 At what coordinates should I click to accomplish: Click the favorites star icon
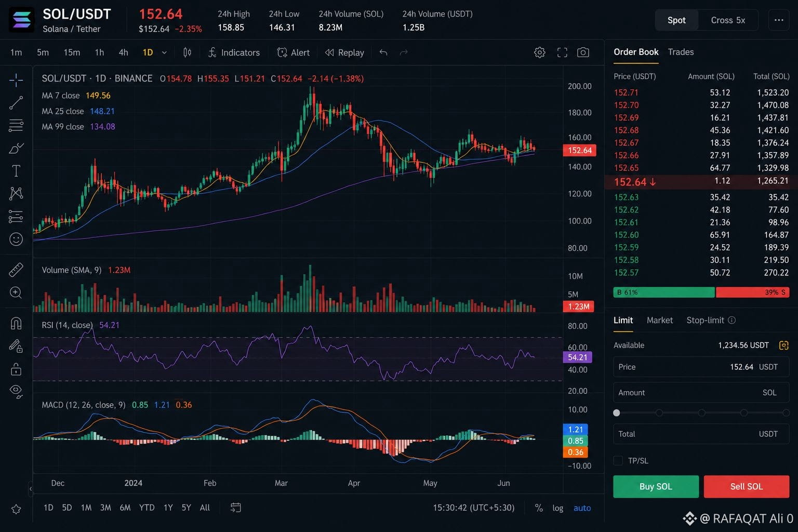(x=16, y=509)
